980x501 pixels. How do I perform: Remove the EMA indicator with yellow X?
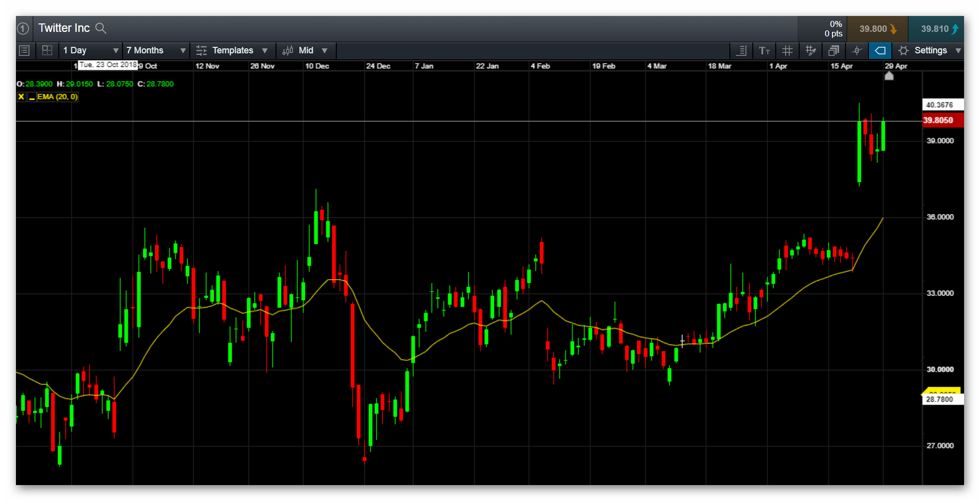[21, 97]
